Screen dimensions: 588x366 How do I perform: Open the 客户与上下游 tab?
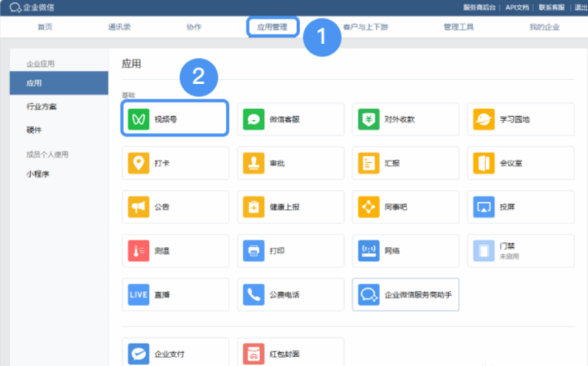[365, 27]
